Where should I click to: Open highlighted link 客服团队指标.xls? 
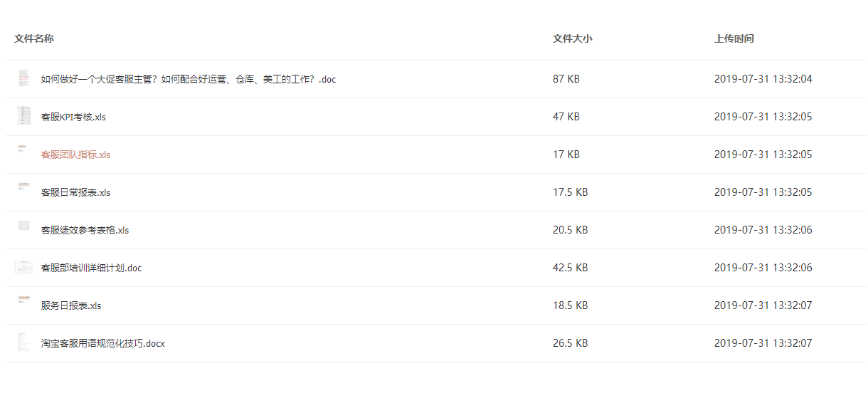[x=75, y=155]
